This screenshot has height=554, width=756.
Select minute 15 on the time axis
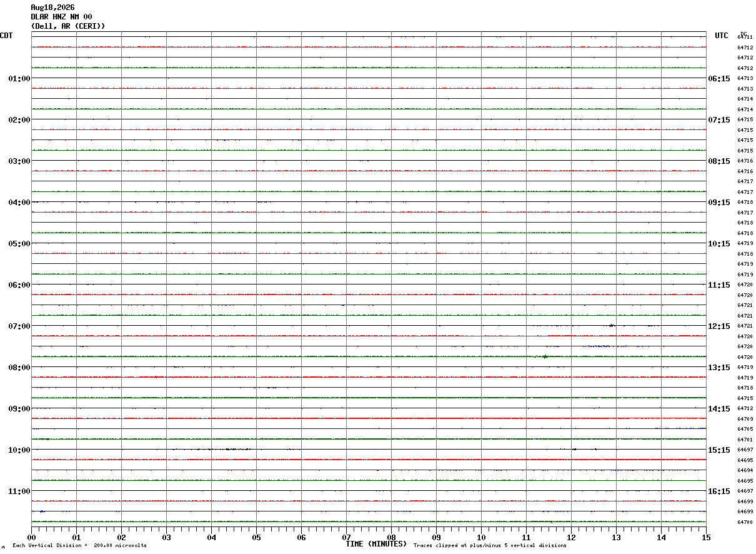[706, 537]
